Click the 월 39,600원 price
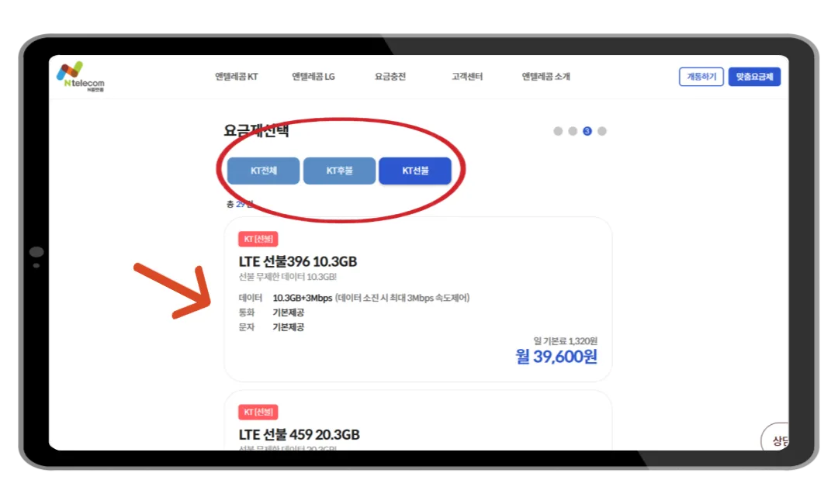This screenshot has width=838, height=504. [556, 357]
